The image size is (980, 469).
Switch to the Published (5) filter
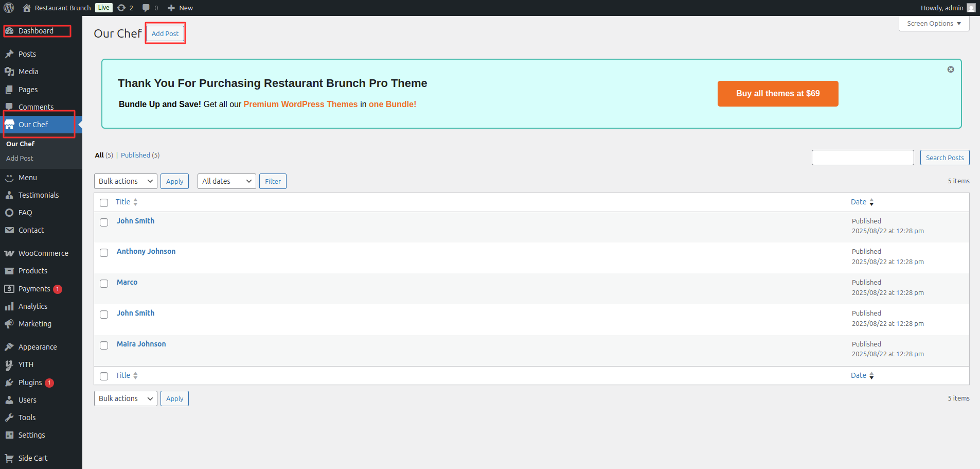point(140,155)
